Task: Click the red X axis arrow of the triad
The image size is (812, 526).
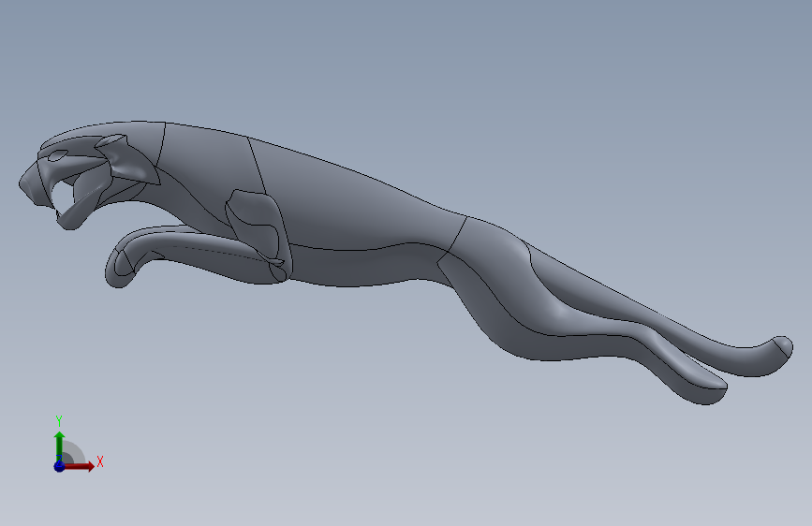Action: click(x=79, y=466)
